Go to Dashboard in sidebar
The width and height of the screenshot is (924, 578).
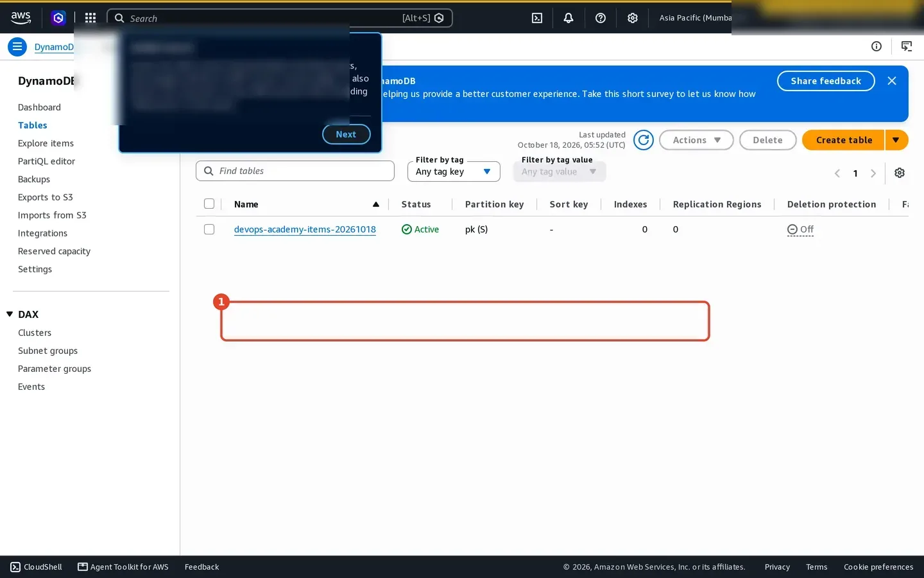click(39, 107)
